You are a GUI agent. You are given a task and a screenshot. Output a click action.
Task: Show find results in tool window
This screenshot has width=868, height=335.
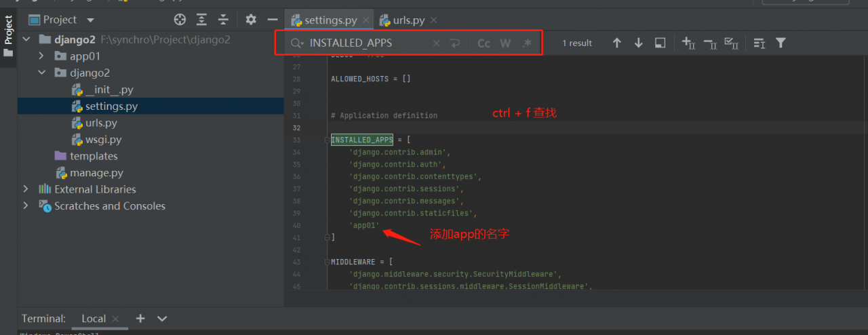coord(660,43)
